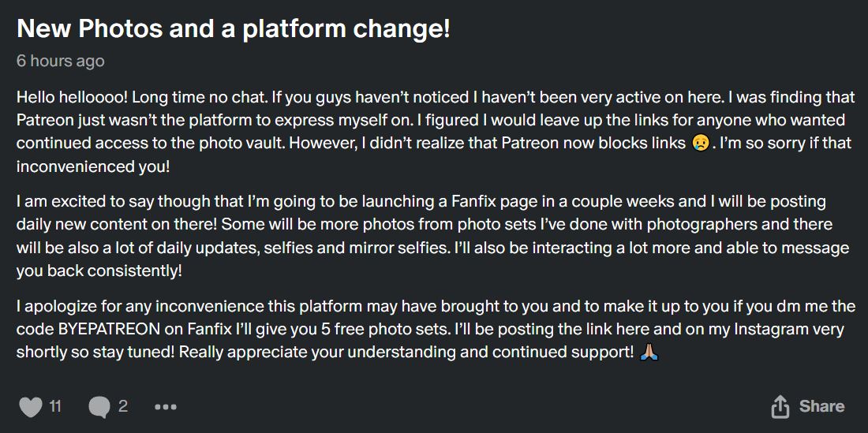868x433 pixels.
Task: Click the Share text label
Action: [x=821, y=406]
